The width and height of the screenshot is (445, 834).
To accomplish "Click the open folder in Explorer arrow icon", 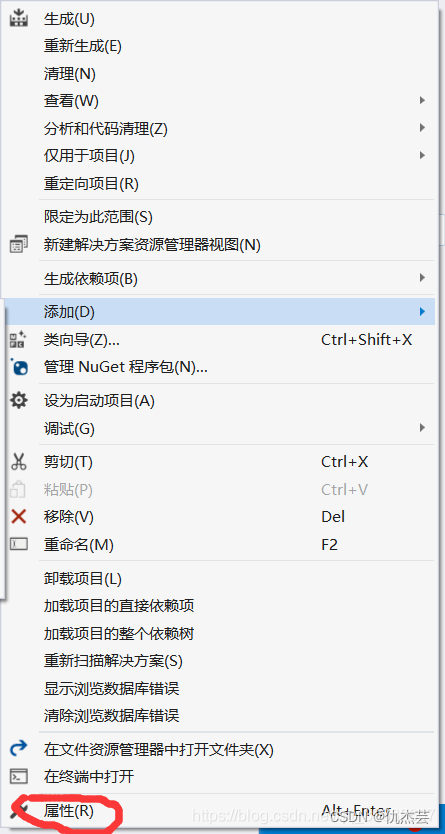I will (19, 749).
